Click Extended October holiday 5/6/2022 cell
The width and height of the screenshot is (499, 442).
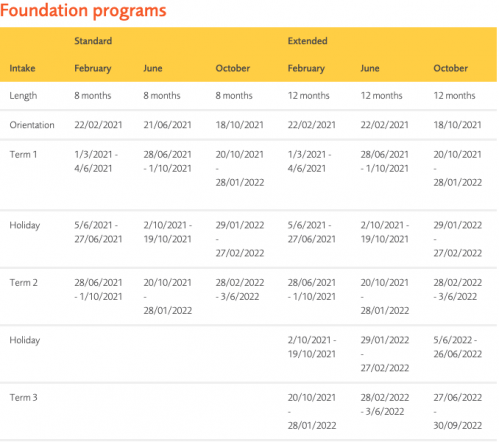457,347
